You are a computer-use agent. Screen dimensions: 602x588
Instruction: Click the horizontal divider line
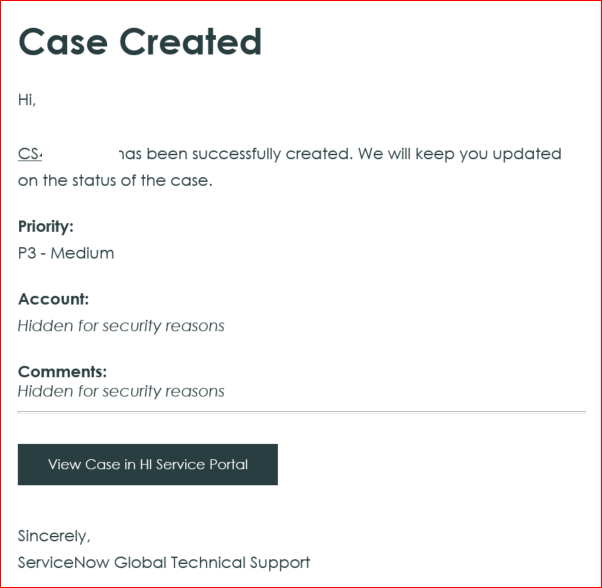point(301,411)
